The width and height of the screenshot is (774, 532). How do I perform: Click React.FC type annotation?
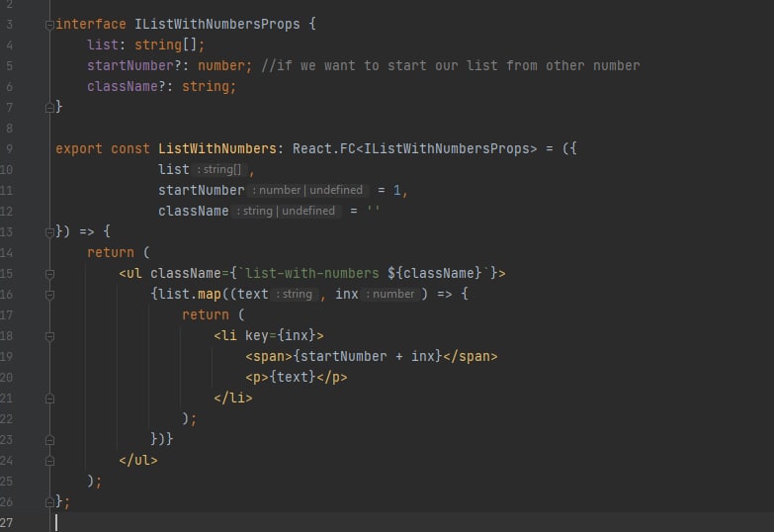point(324,148)
